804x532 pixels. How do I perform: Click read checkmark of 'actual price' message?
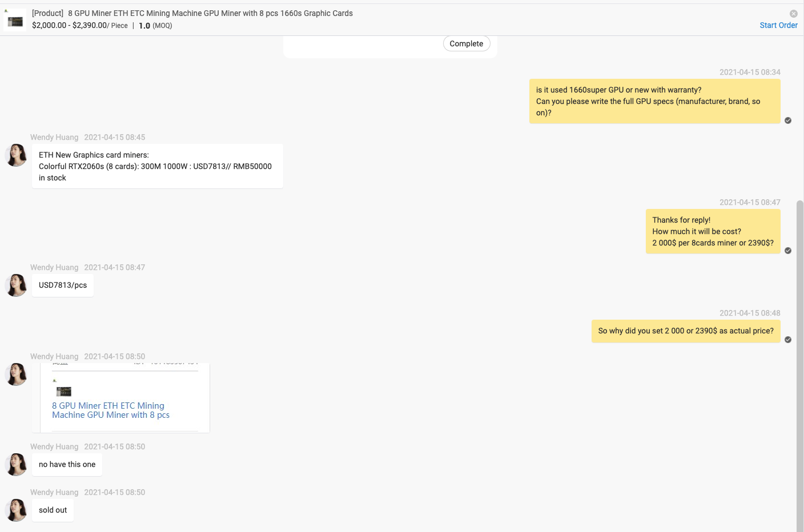click(788, 340)
